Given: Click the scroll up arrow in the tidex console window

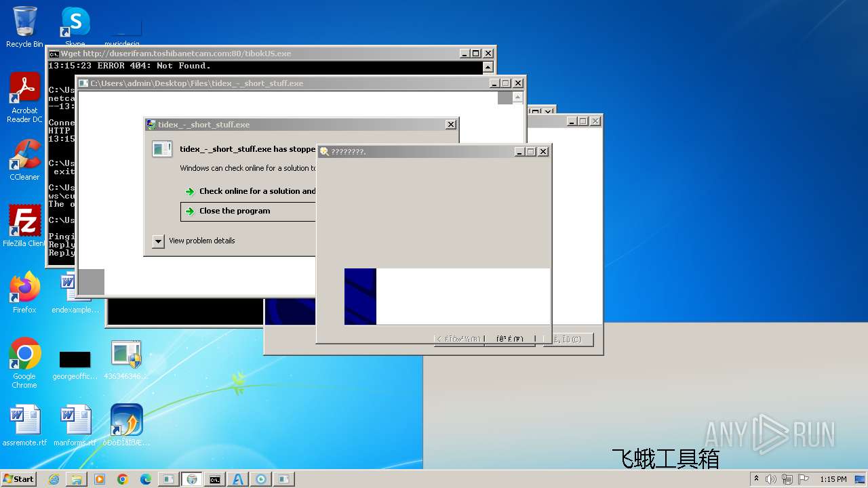Looking at the screenshot, I should click(x=518, y=98).
